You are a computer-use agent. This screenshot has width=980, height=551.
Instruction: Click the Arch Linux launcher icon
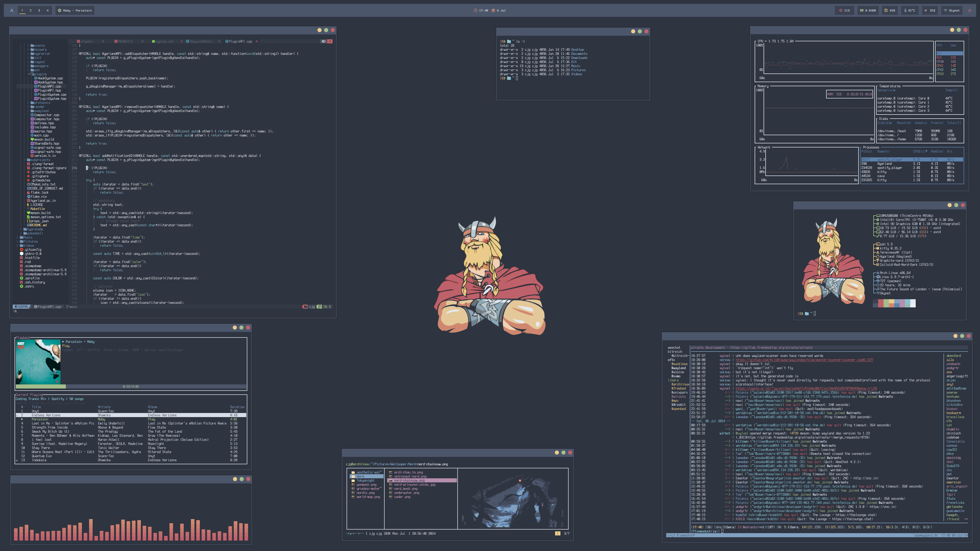(x=12, y=10)
